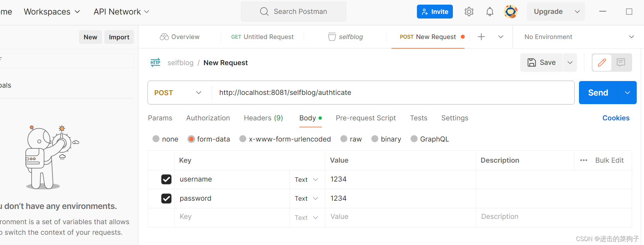Open the Pre-request Script tab
The width and height of the screenshot is (644, 245).
366,118
